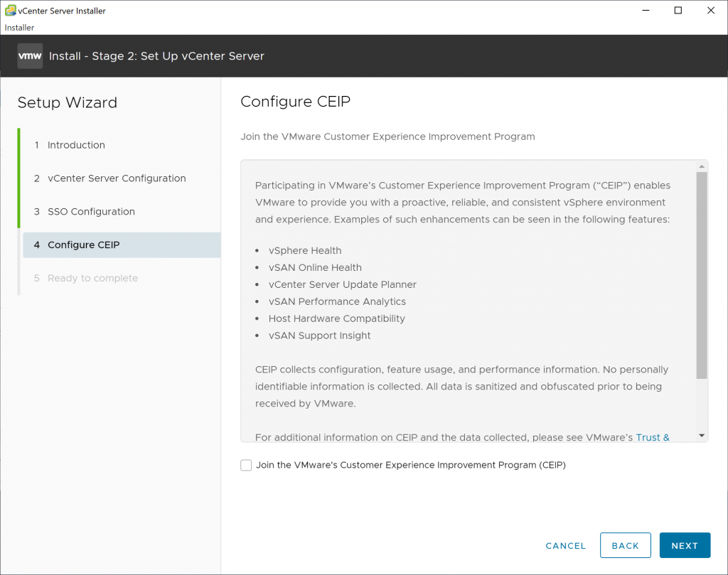The width and height of the screenshot is (728, 575).
Task: Click the scroll-down arrow in CEIP text box
Action: [x=702, y=435]
